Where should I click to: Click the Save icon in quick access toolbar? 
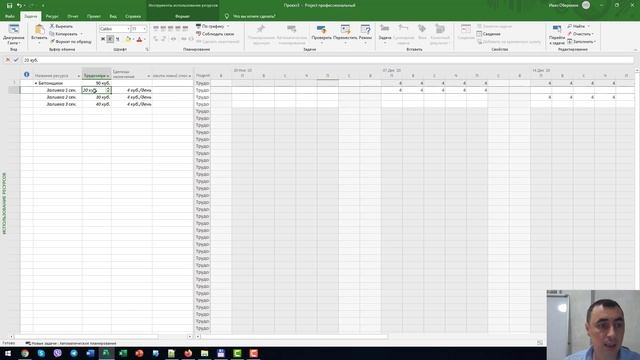[x=9, y=5]
